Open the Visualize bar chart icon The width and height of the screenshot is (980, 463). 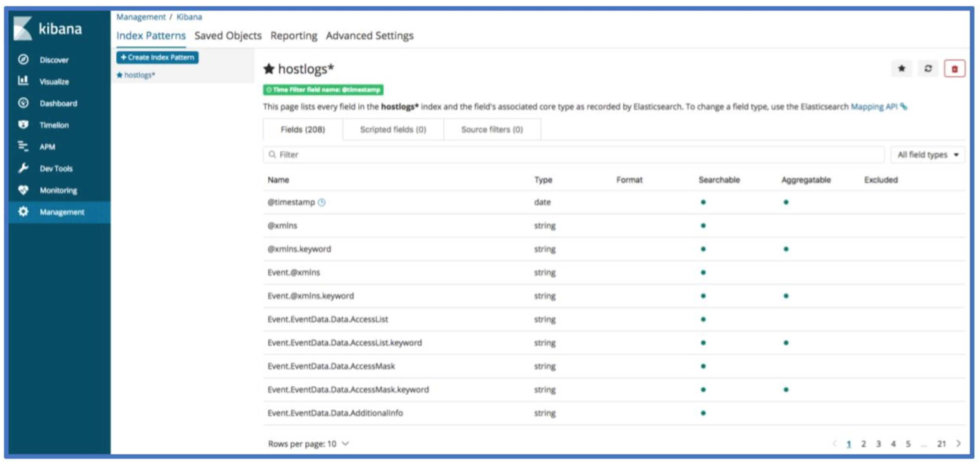(23, 81)
